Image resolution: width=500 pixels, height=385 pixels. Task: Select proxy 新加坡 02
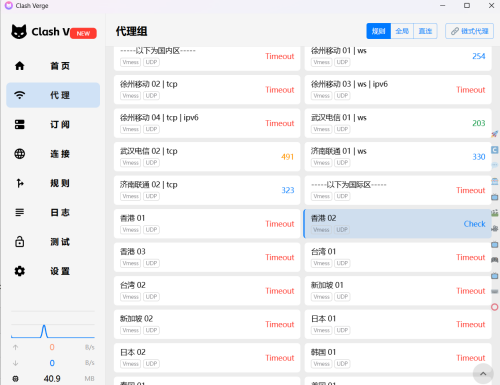(x=207, y=324)
